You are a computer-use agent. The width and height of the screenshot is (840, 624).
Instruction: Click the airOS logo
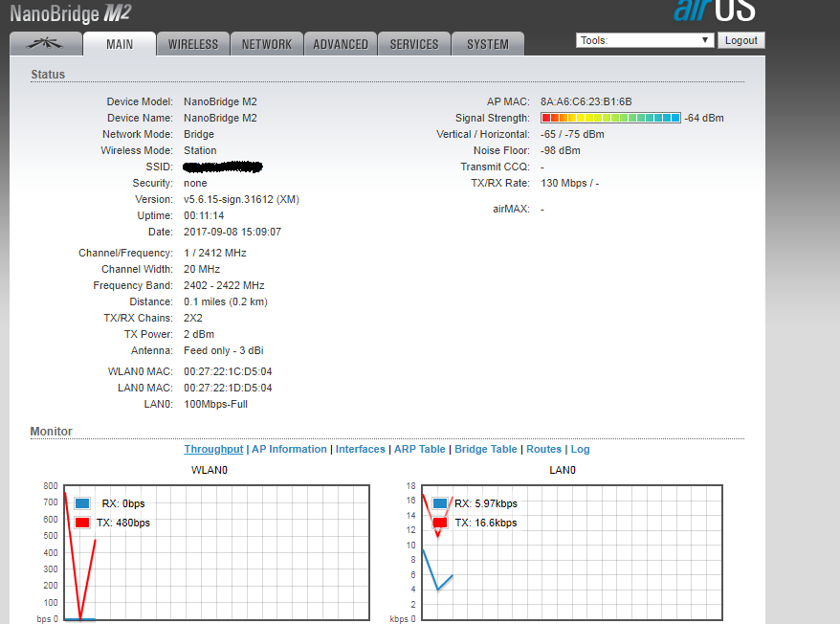pos(714,11)
